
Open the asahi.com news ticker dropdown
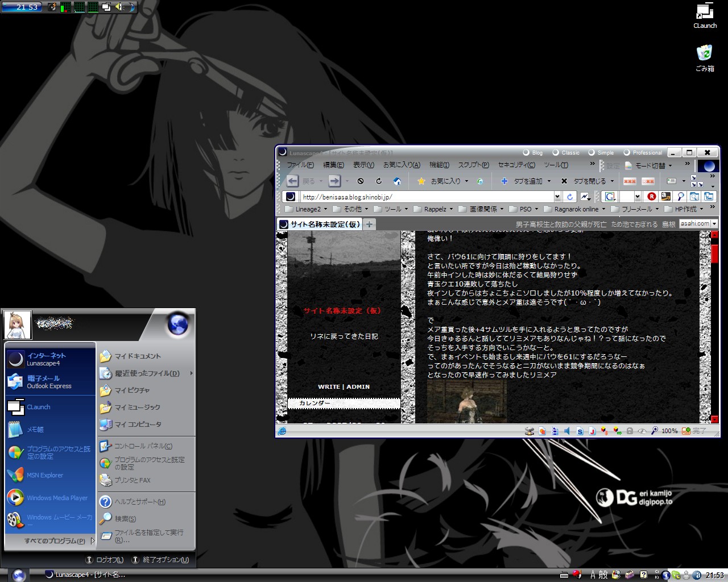[x=714, y=224]
